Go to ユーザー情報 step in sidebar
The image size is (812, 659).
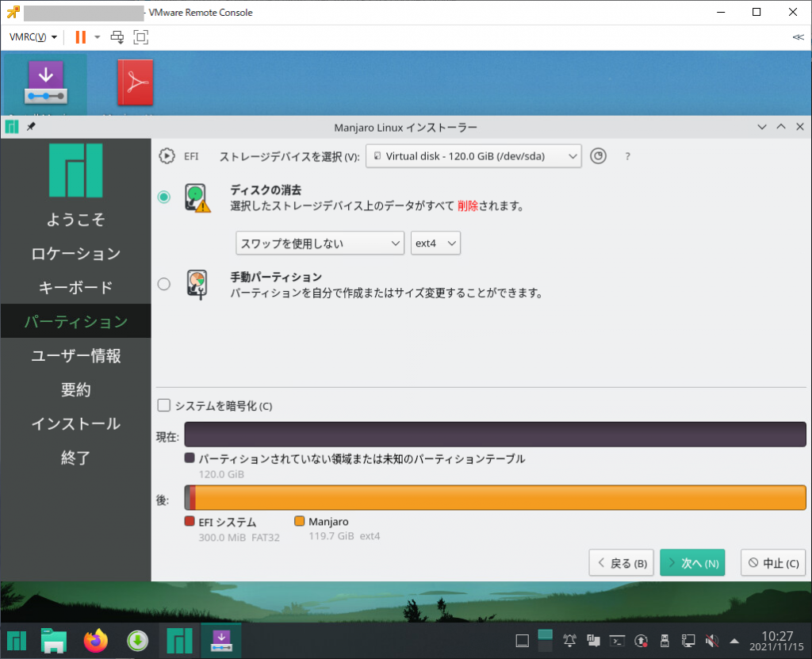pyautogui.click(x=75, y=355)
